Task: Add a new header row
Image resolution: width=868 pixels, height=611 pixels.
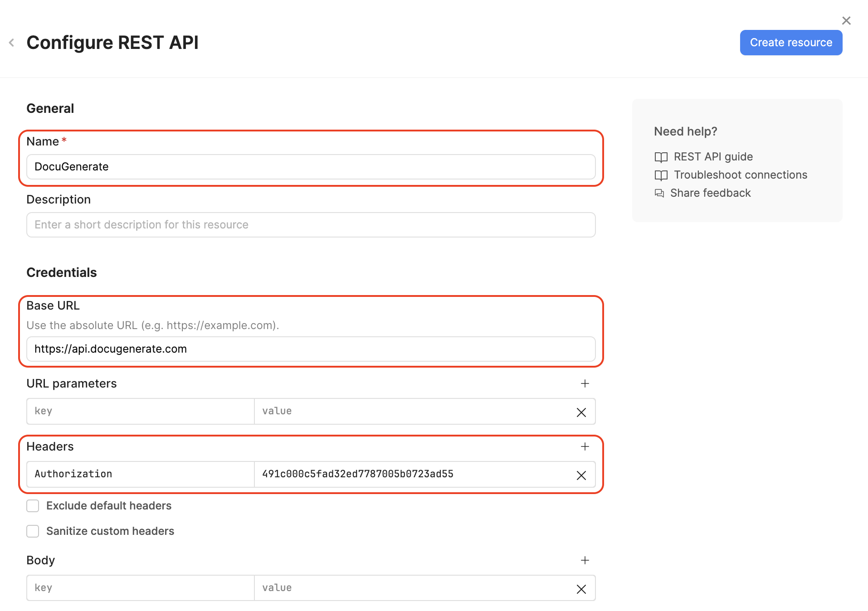Action: (585, 446)
